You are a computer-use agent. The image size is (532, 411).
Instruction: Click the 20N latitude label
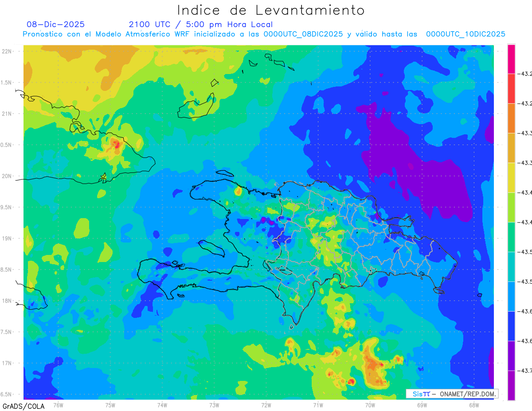(x=7, y=176)
